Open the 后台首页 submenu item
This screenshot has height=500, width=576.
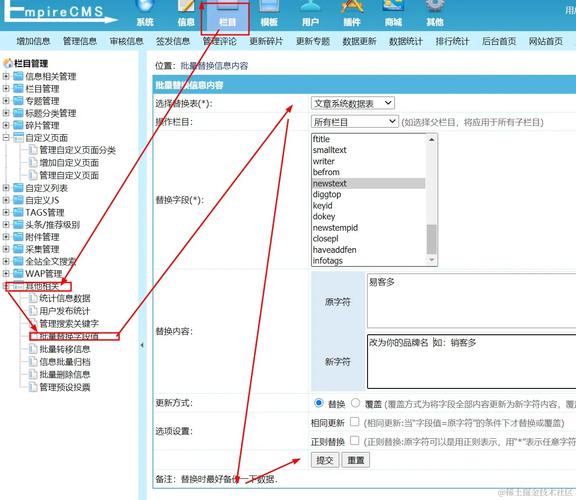pyautogui.click(x=499, y=41)
